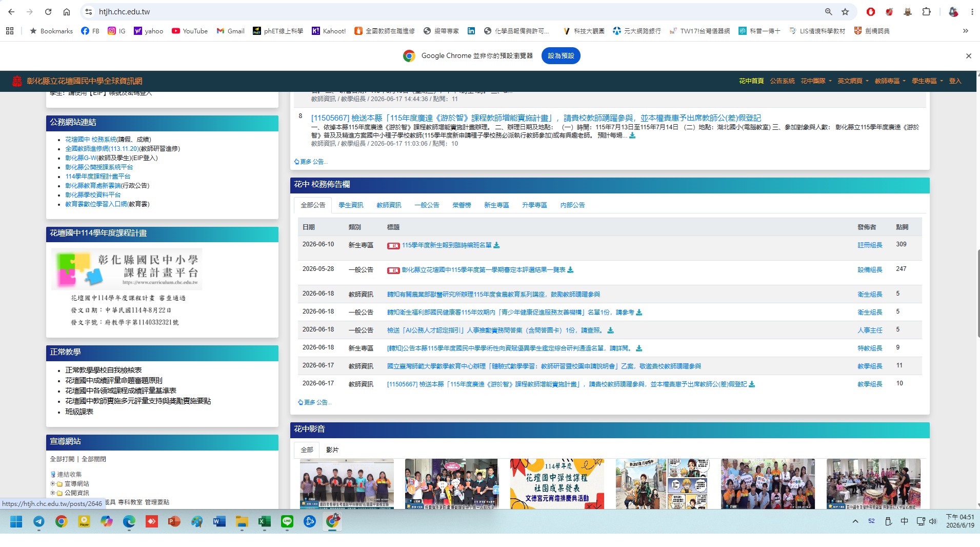Image resolution: width=980 pixels, height=547 pixels.
Task: Switch to the 榮譽榜 tab
Action: coord(462,205)
